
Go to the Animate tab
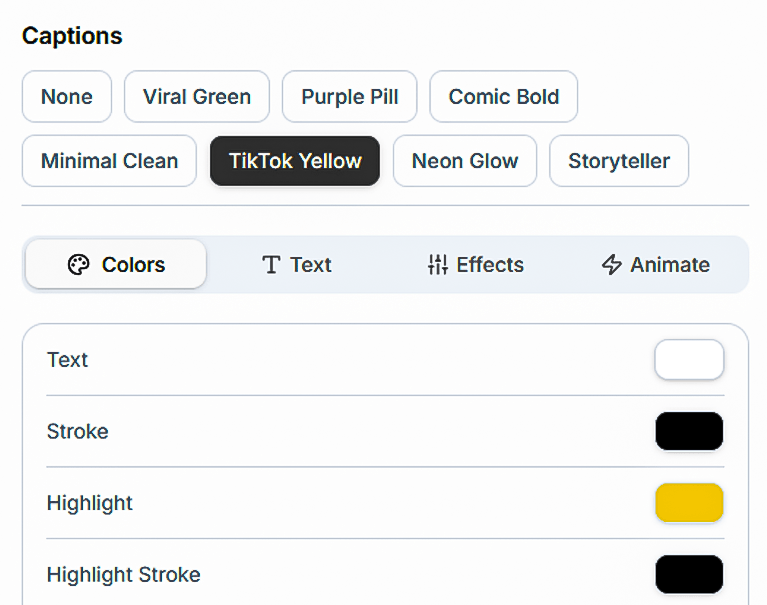(655, 265)
